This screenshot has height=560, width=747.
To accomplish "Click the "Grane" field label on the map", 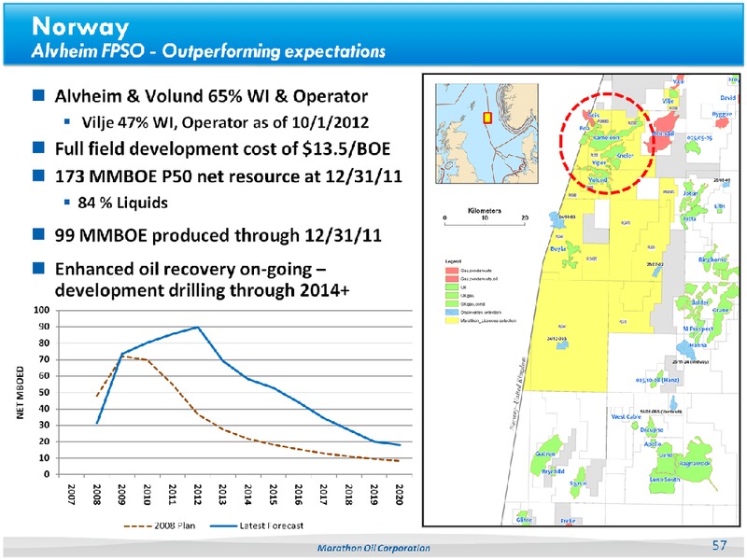I will [720, 310].
